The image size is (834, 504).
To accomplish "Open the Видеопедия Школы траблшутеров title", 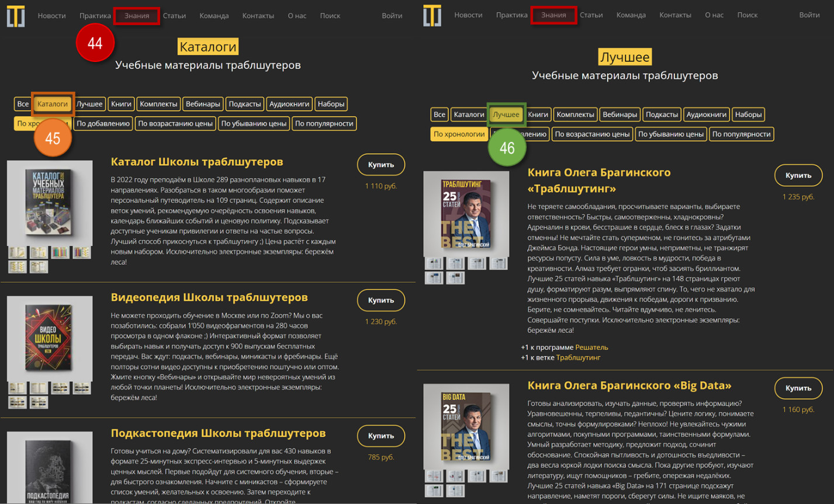I will pyautogui.click(x=209, y=297).
